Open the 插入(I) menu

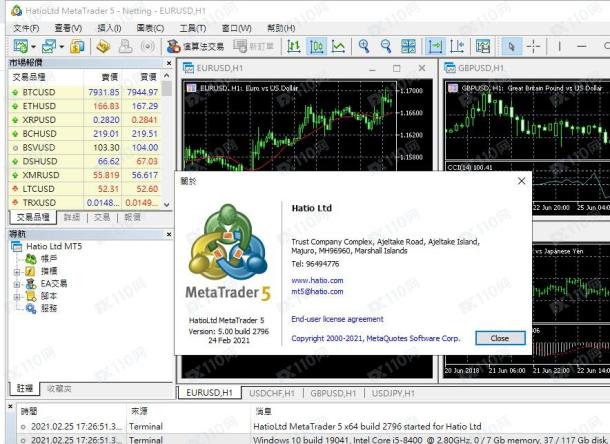coord(109,28)
